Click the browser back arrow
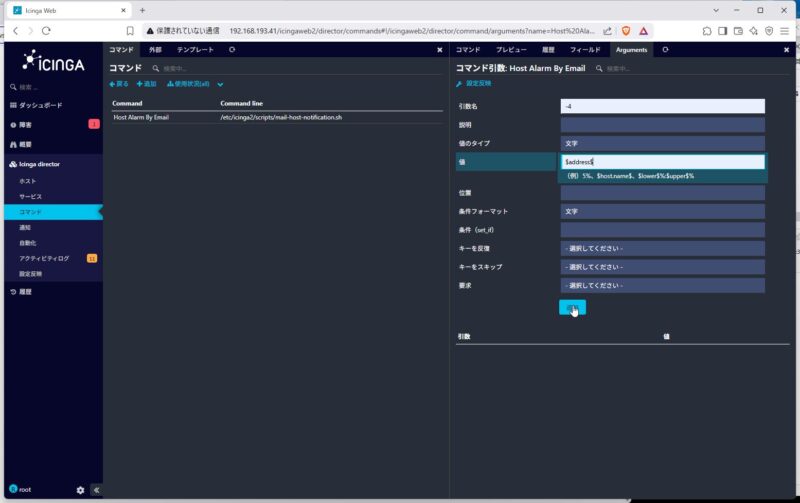This screenshot has width=800, height=503. coord(16,31)
